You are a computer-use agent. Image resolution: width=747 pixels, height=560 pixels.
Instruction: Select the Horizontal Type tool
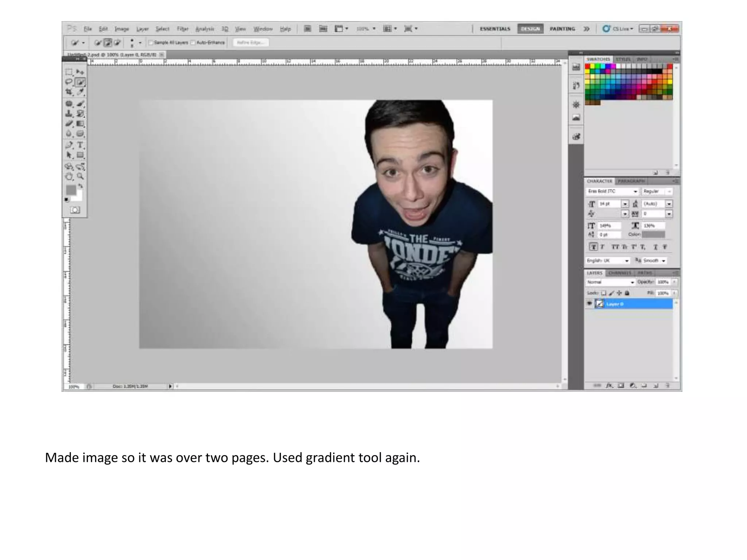(x=80, y=145)
